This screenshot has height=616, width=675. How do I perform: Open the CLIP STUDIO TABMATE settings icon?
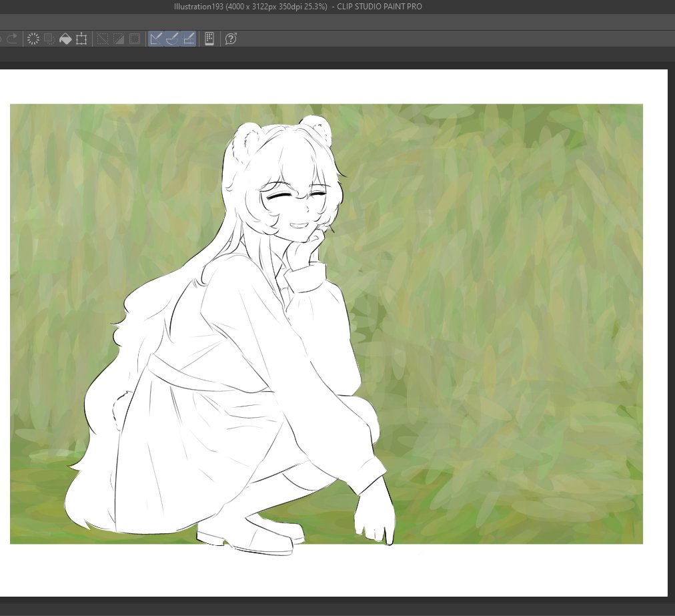point(209,39)
